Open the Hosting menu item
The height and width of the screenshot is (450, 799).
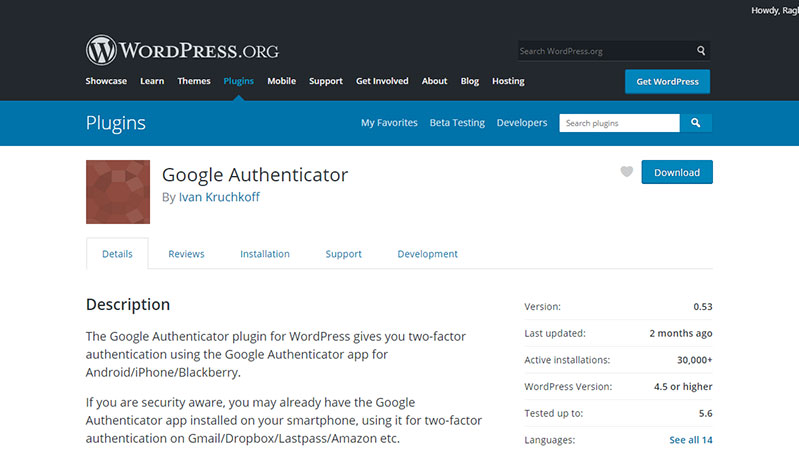[x=508, y=81]
